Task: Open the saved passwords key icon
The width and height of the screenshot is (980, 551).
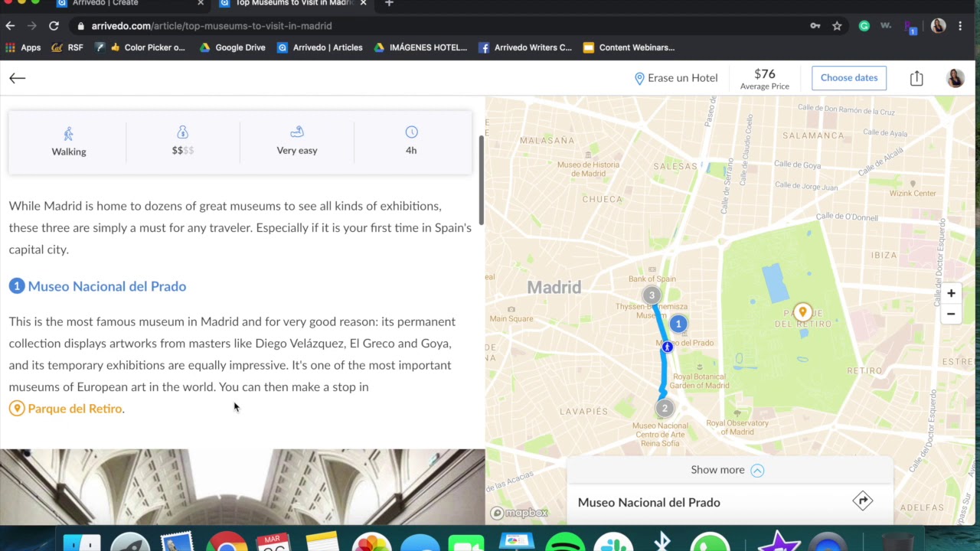Action: [815, 25]
